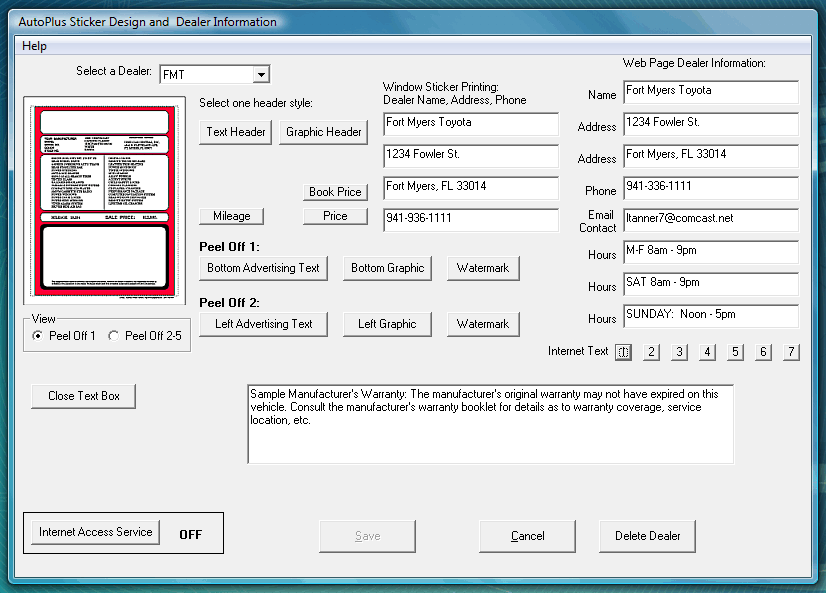The height and width of the screenshot is (593, 826).
Task: Click the web page second Address field
Action: point(711,156)
